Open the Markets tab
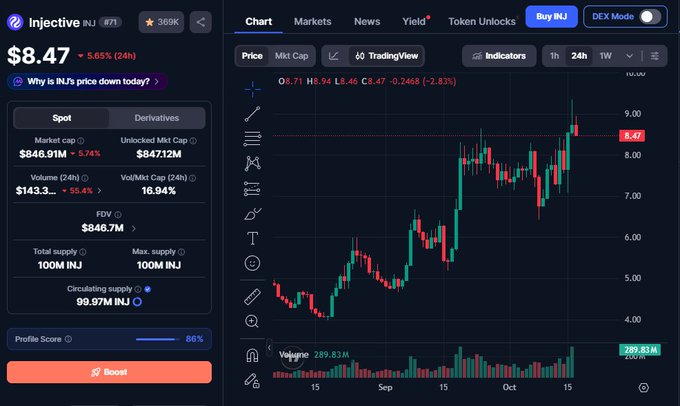The height and width of the screenshot is (406, 680). [x=312, y=22]
